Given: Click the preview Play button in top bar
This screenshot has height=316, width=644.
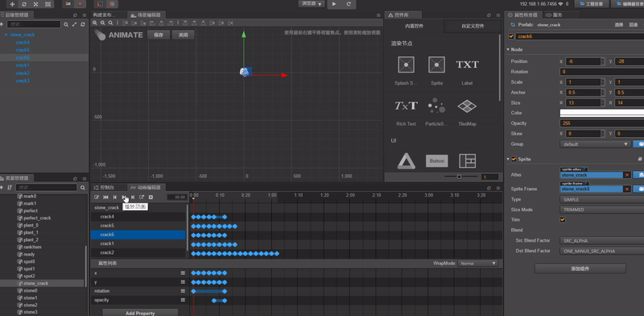Looking at the screenshot, I should tap(334, 4).
